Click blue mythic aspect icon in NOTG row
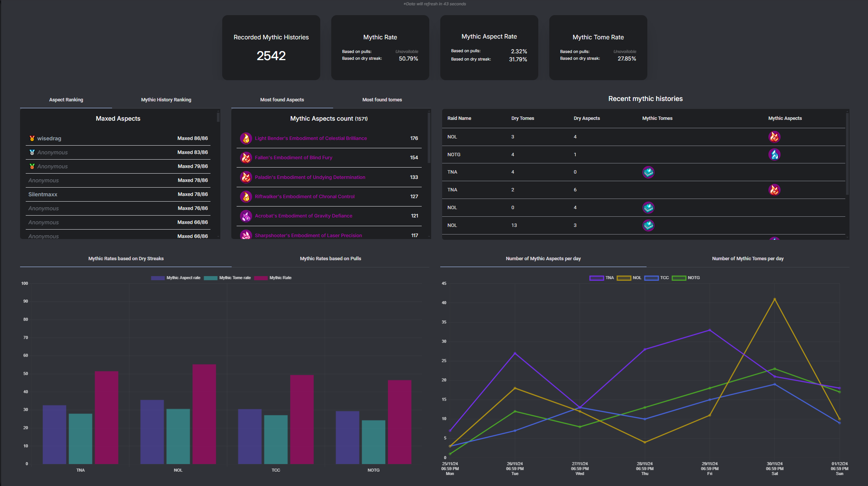This screenshot has width=868, height=486. 774,155
